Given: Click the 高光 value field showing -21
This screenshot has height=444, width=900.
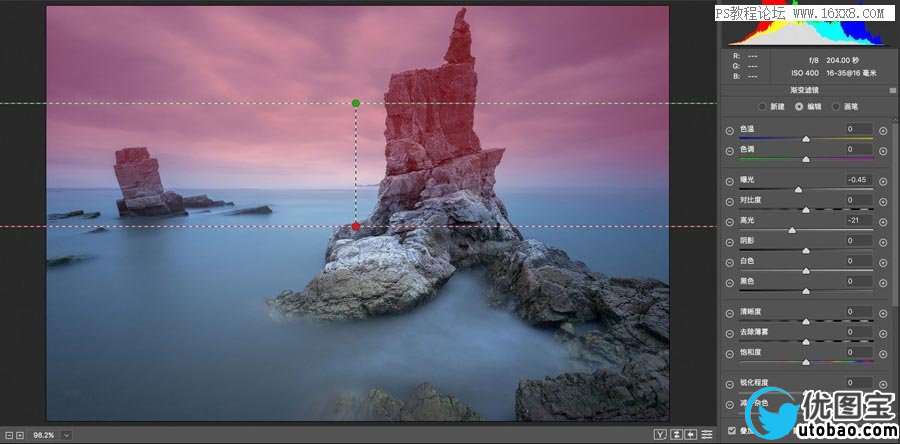Looking at the screenshot, I should (858, 220).
